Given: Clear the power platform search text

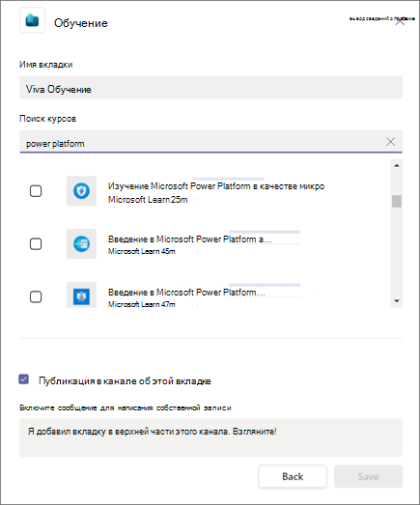Looking at the screenshot, I should point(390,141).
